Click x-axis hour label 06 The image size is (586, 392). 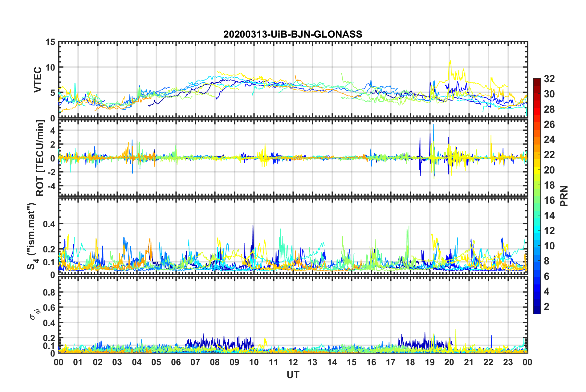pyautogui.click(x=176, y=362)
